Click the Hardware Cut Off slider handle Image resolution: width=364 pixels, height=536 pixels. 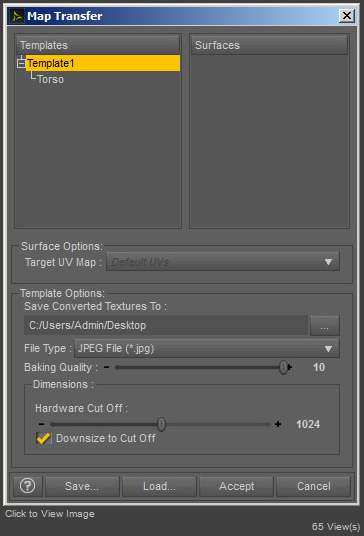click(161, 424)
